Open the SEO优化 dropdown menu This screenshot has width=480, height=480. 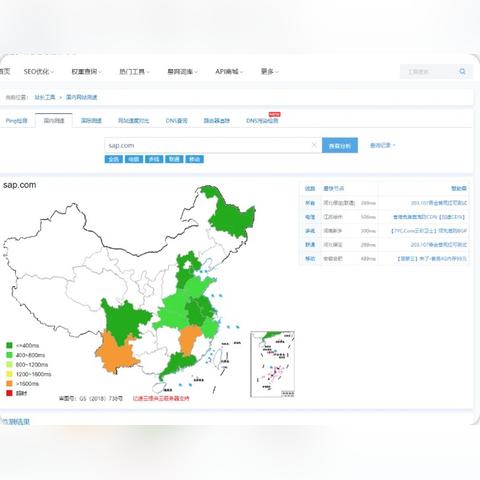(x=39, y=72)
